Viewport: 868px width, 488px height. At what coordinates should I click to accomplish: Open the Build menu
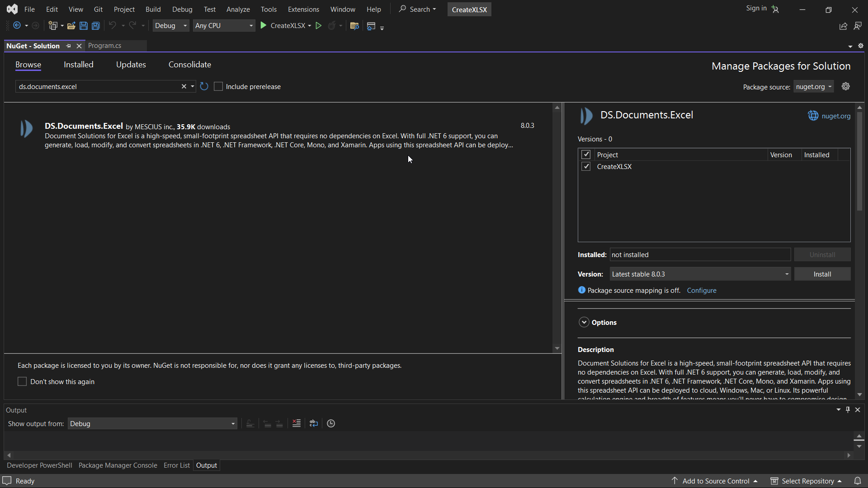(153, 9)
